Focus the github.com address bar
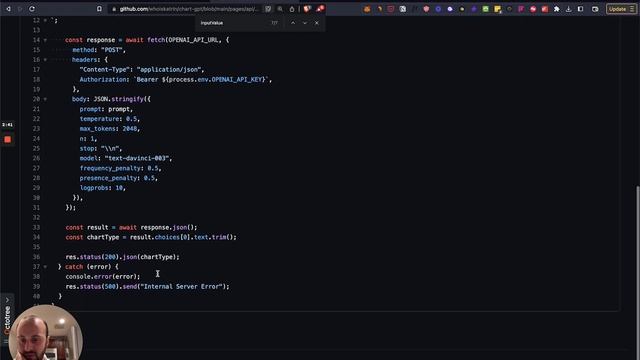Screen dimensions: 640x360 [189, 9]
